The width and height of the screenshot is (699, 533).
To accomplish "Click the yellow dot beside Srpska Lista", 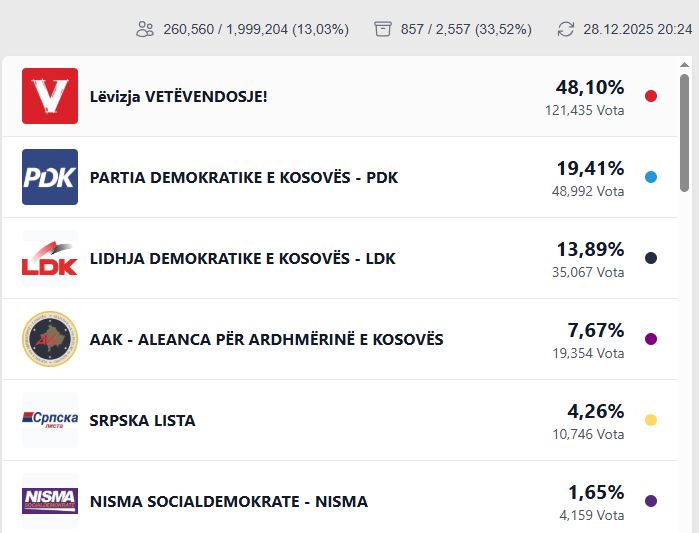I will click(x=651, y=420).
